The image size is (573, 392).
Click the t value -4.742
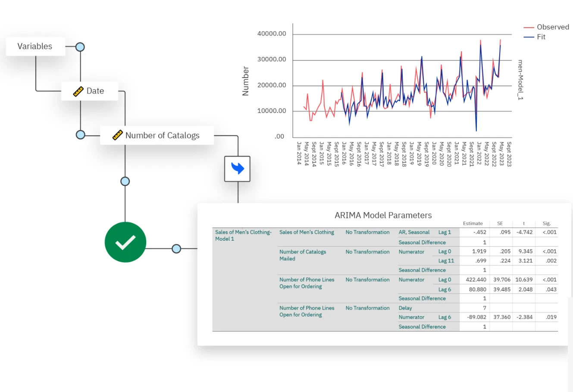tap(525, 232)
